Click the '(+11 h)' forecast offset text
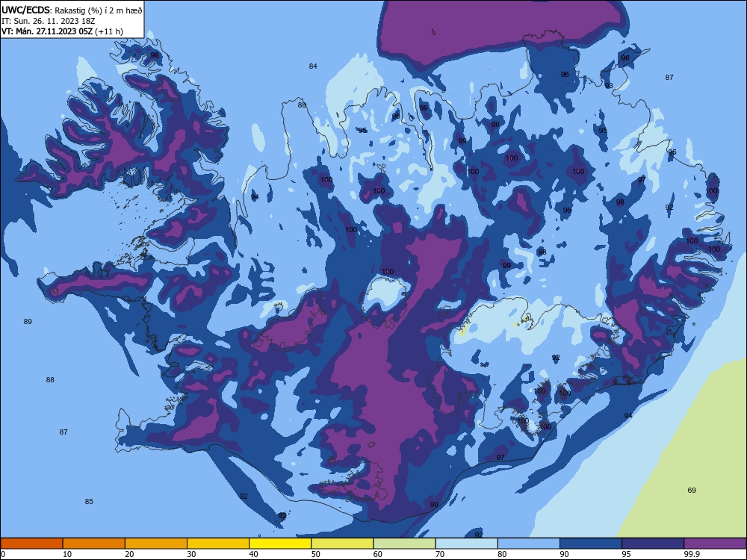The image size is (747, 560). [x=109, y=32]
